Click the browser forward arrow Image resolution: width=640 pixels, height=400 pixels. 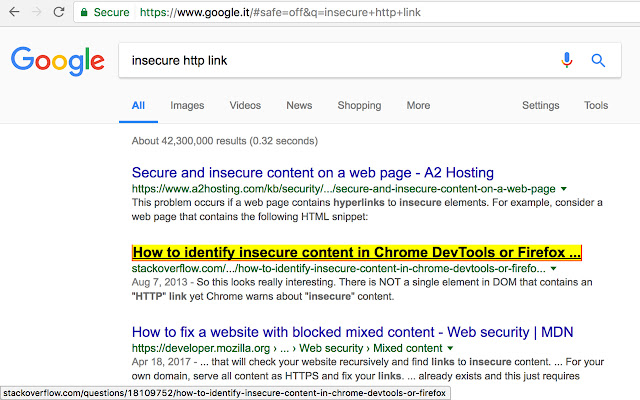[x=37, y=12]
